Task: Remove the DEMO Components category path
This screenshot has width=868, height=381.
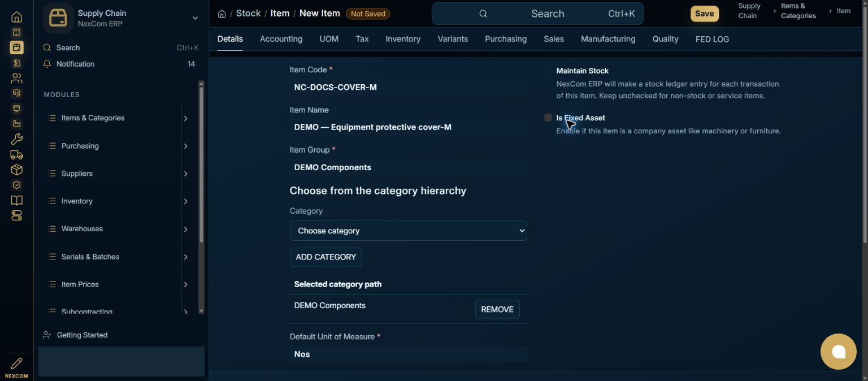Action: coord(497,309)
